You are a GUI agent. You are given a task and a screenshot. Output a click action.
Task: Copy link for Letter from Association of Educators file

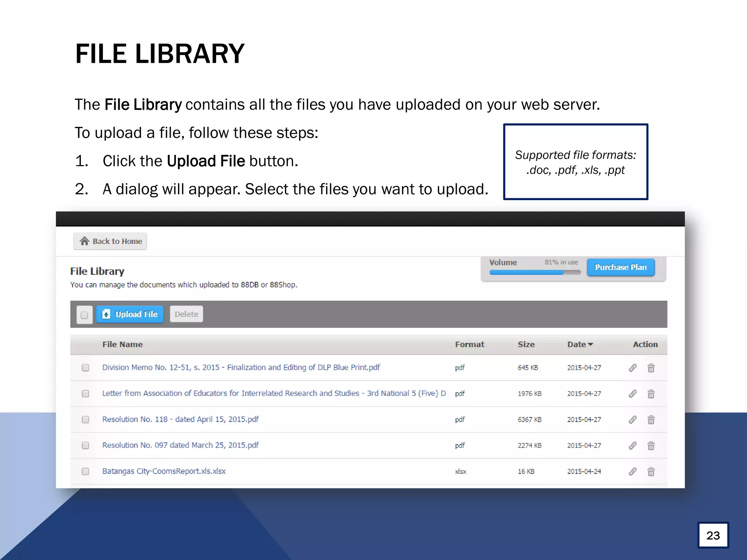coord(632,394)
